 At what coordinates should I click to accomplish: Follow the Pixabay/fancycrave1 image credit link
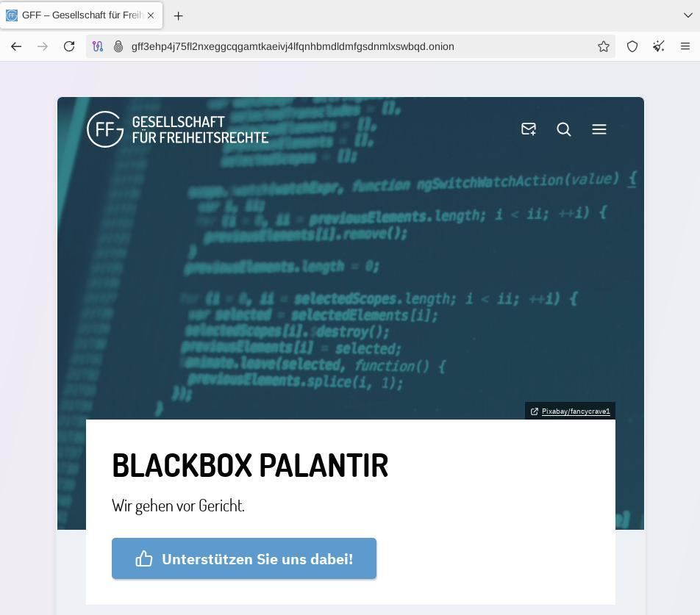coord(575,411)
